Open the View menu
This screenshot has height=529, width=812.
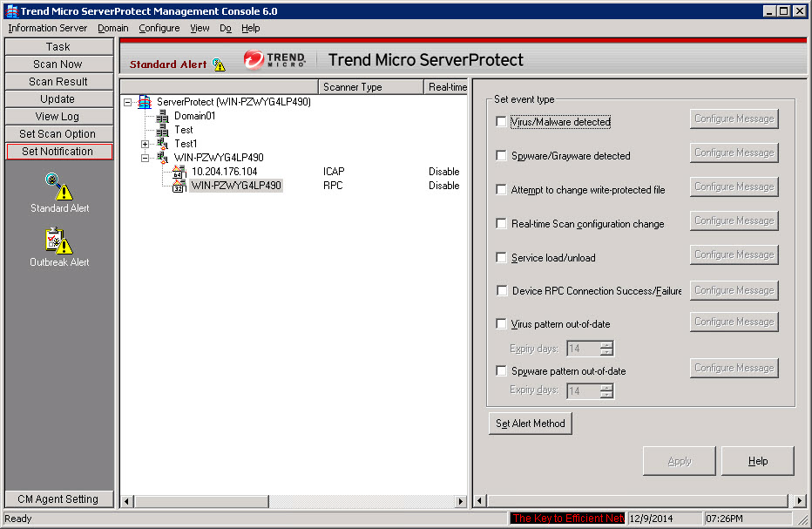click(200, 28)
